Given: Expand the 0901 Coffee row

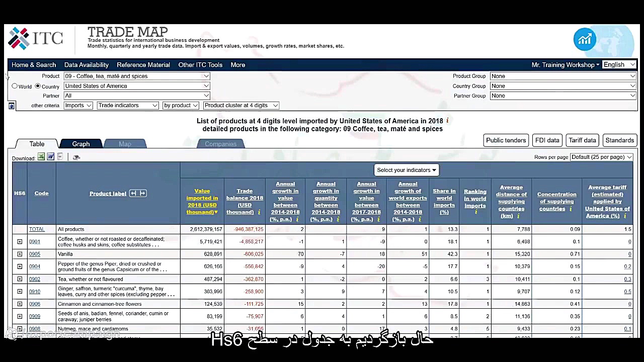Looking at the screenshot, I should [x=20, y=242].
